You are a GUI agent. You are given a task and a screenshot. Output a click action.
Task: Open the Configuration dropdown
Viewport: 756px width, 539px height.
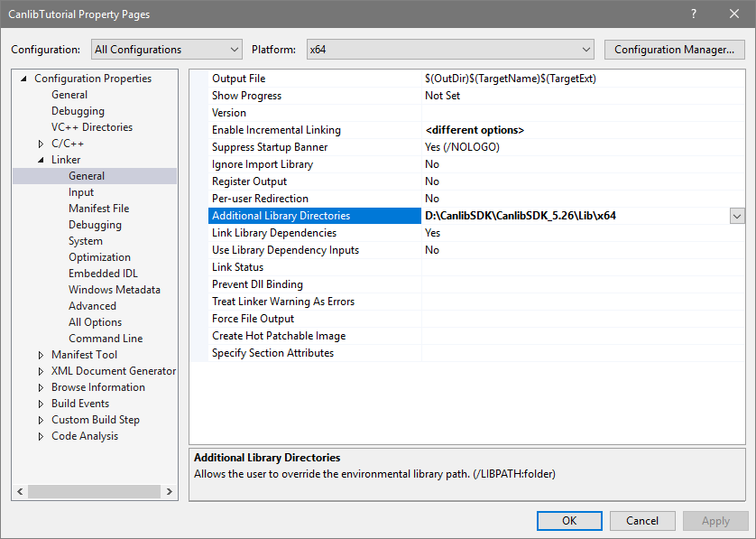coord(166,50)
